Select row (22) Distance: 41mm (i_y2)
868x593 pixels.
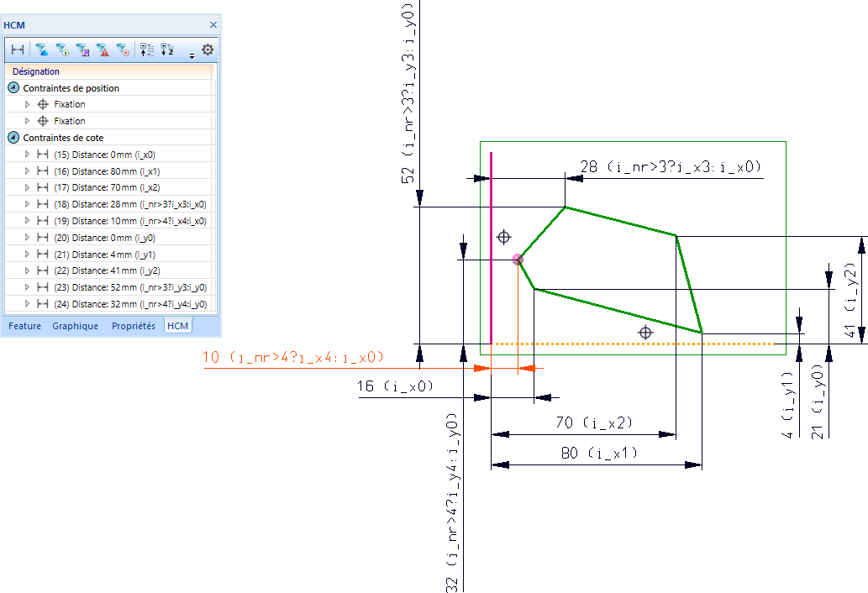(109, 270)
